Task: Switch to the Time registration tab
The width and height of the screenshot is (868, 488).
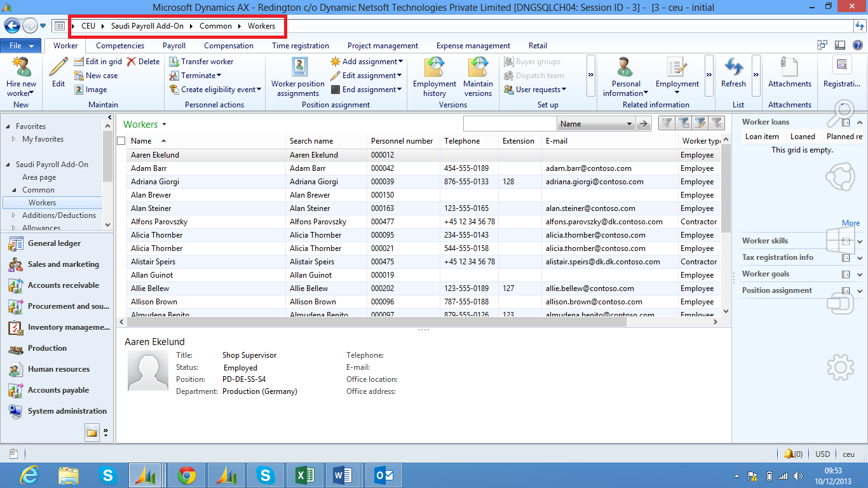Action: (301, 46)
